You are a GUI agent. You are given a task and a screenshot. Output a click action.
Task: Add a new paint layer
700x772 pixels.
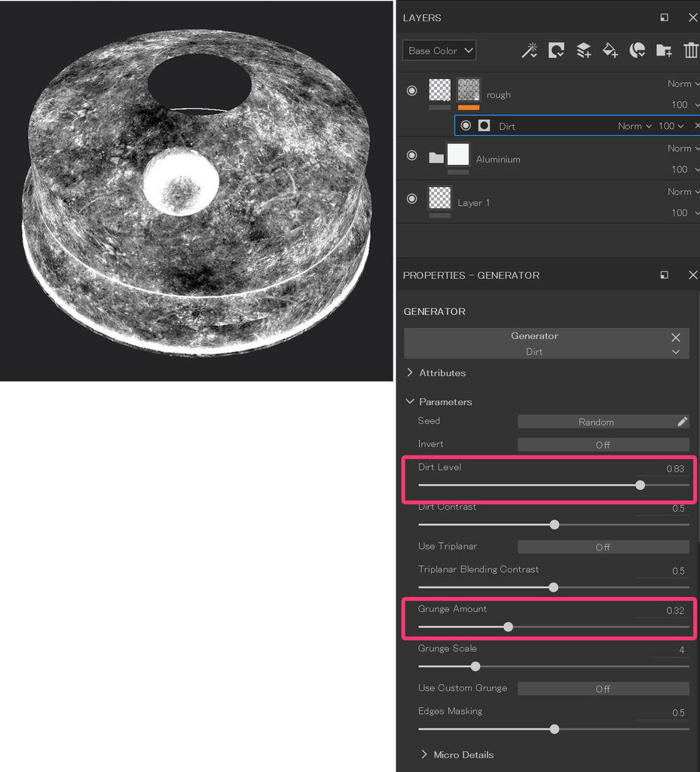tap(583, 51)
